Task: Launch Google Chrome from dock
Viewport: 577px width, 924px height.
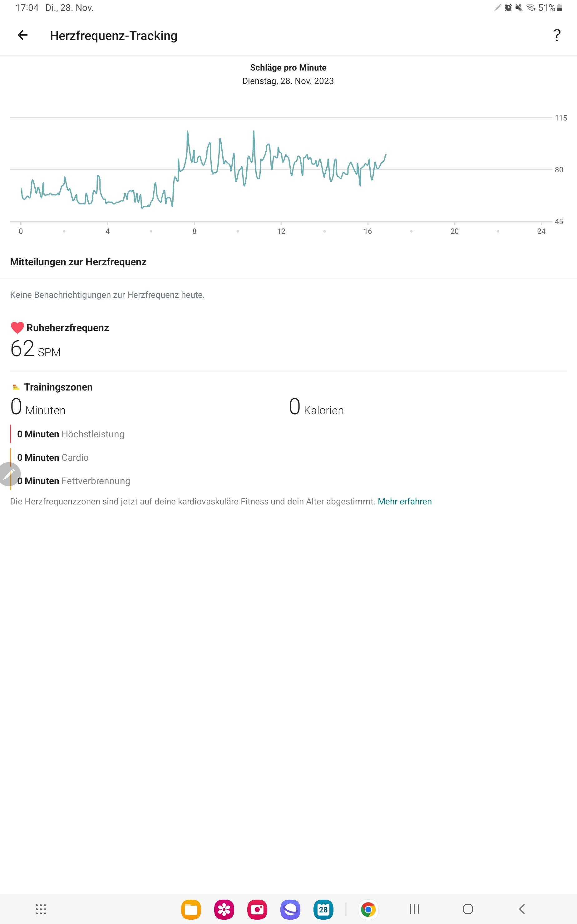Action: (368, 910)
